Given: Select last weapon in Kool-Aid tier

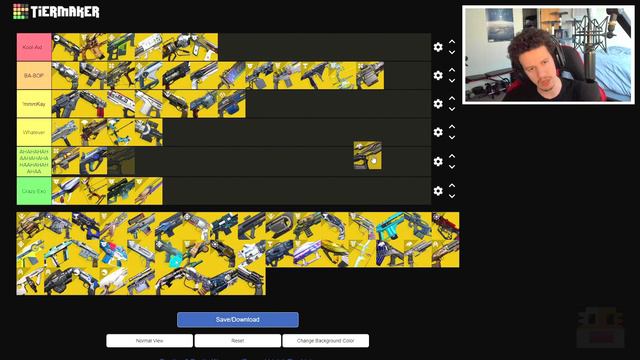Looking at the screenshot, I should tap(204, 47).
